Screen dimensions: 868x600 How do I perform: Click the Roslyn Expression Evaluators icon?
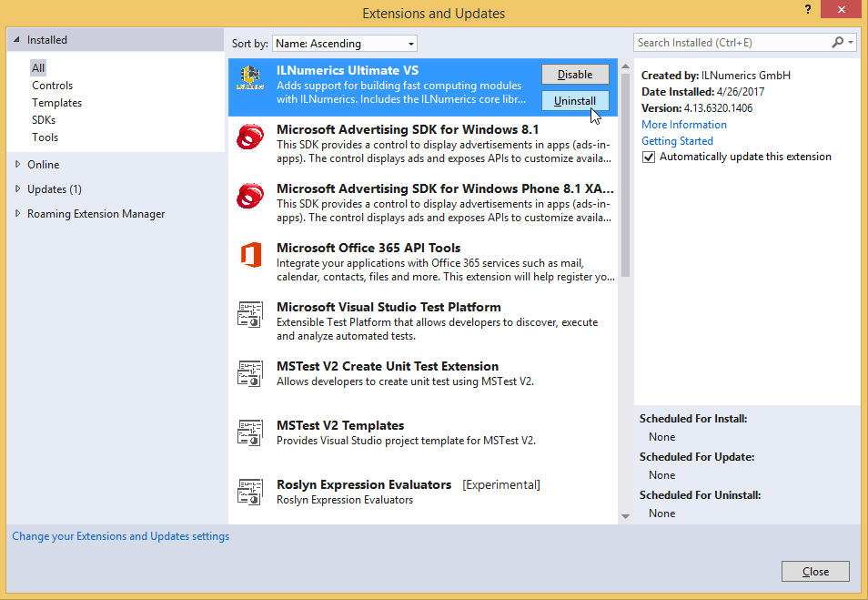coord(249,492)
